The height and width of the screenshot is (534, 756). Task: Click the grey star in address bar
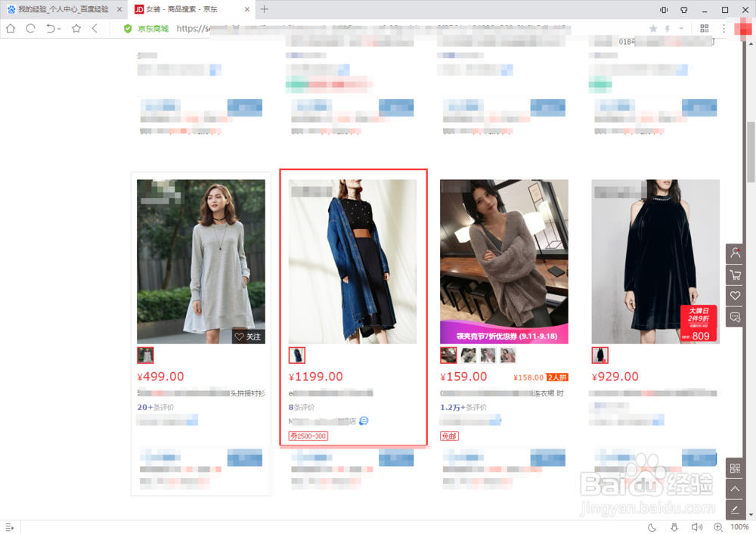(653, 29)
